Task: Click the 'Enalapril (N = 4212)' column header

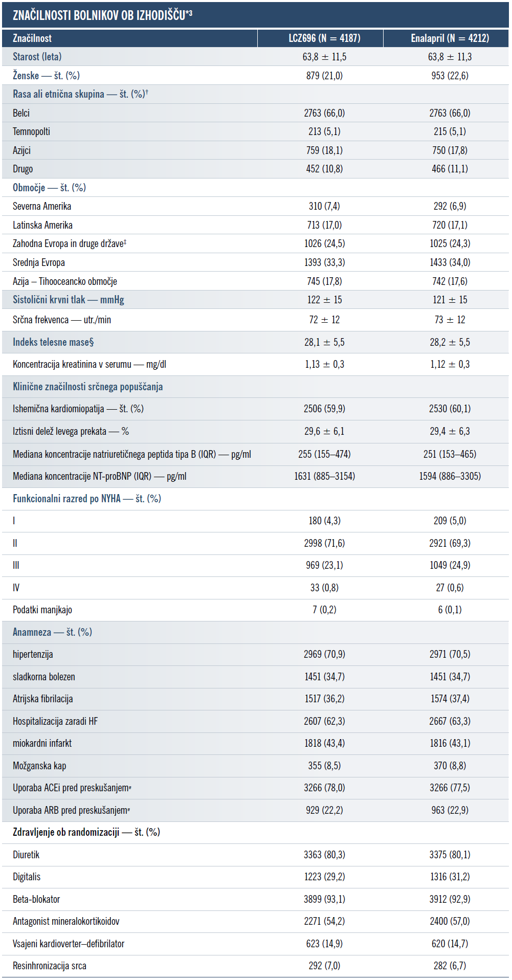Action: (x=450, y=38)
